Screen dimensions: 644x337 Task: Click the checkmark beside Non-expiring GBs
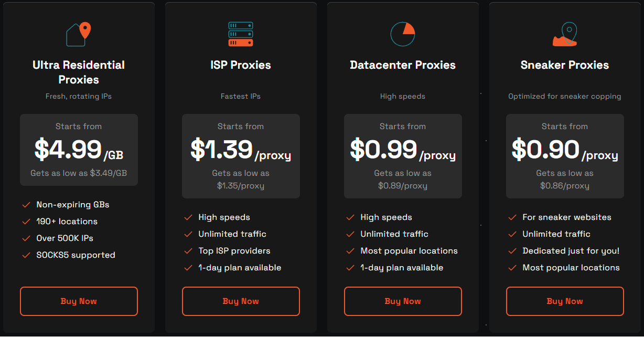pos(26,204)
